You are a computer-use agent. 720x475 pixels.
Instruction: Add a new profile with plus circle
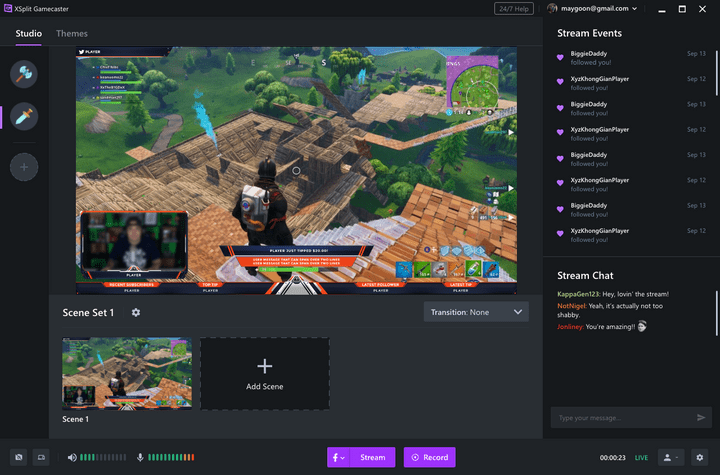click(24, 167)
